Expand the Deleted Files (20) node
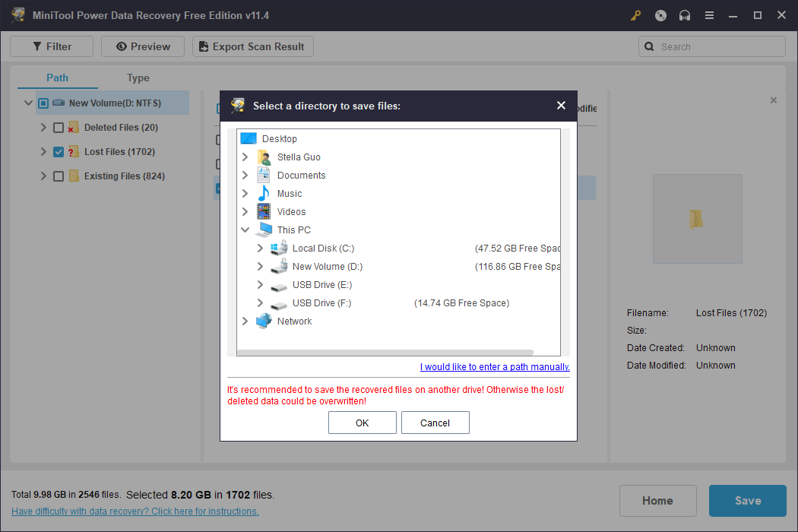Image resolution: width=798 pixels, height=532 pixels. point(44,127)
